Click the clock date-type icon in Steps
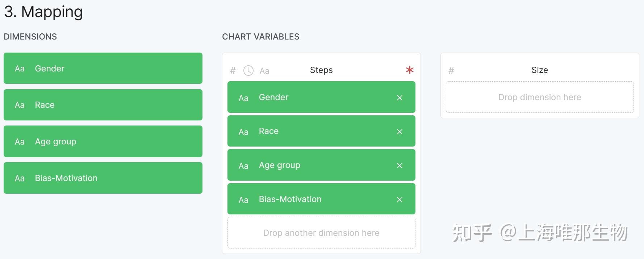The width and height of the screenshot is (644, 259). pos(248,70)
